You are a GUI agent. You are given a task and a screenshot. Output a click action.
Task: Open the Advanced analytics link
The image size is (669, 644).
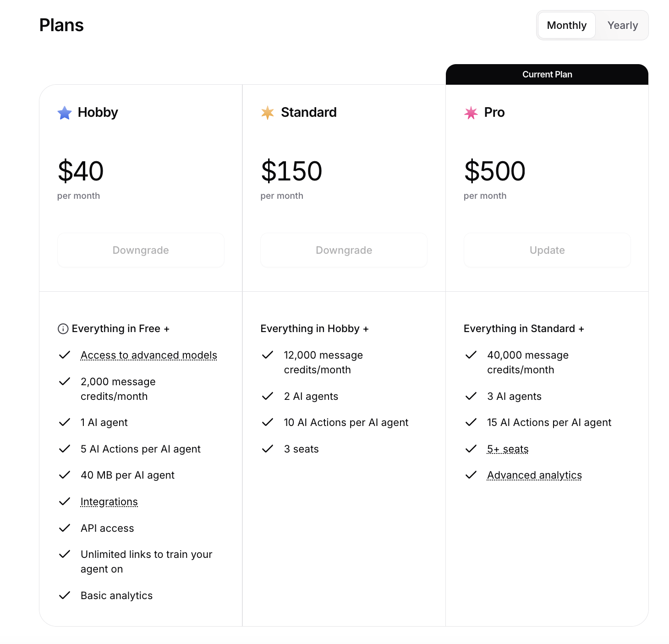[534, 475]
